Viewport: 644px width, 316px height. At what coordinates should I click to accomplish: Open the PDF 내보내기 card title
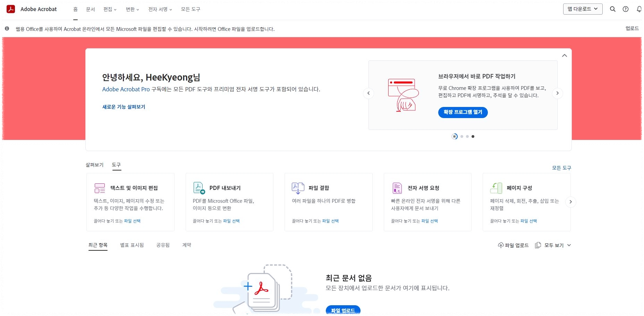[x=225, y=188]
